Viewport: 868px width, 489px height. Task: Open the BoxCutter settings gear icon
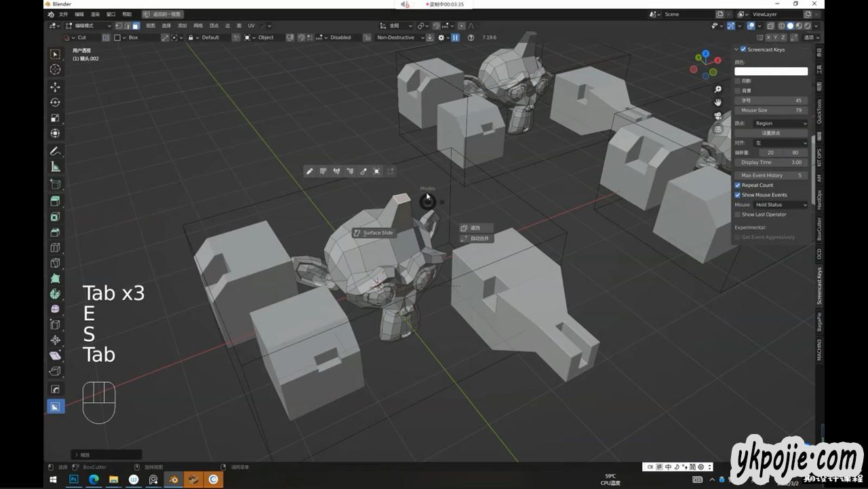point(441,38)
